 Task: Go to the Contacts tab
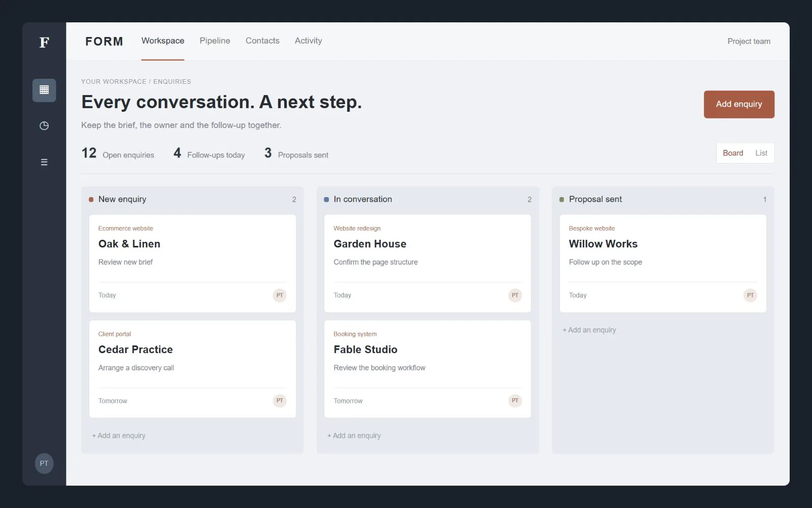(262, 41)
